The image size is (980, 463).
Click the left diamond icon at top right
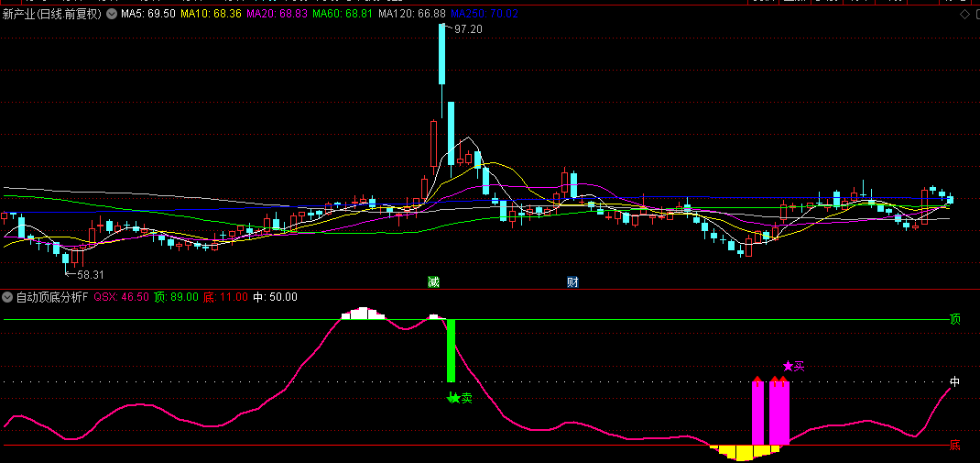point(952,14)
